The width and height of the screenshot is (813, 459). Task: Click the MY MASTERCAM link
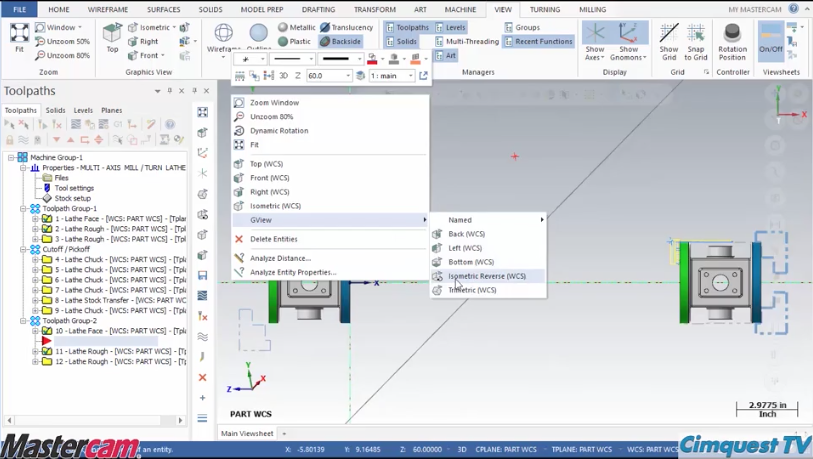coord(755,9)
